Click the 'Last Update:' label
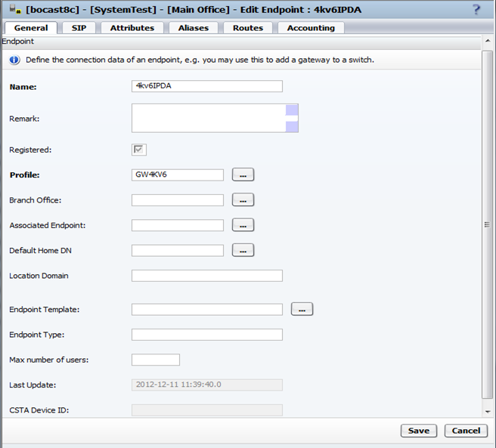The width and height of the screenshot is (496, 448). (33, 385)
